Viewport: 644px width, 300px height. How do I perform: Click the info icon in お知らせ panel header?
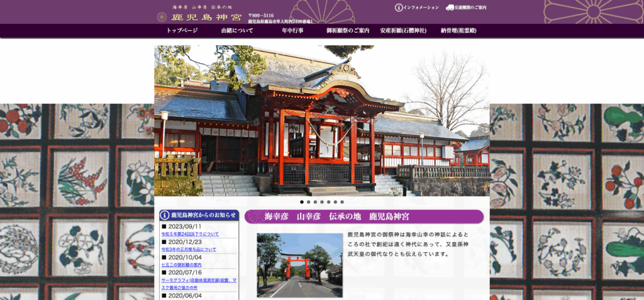[x=165, y=215]
